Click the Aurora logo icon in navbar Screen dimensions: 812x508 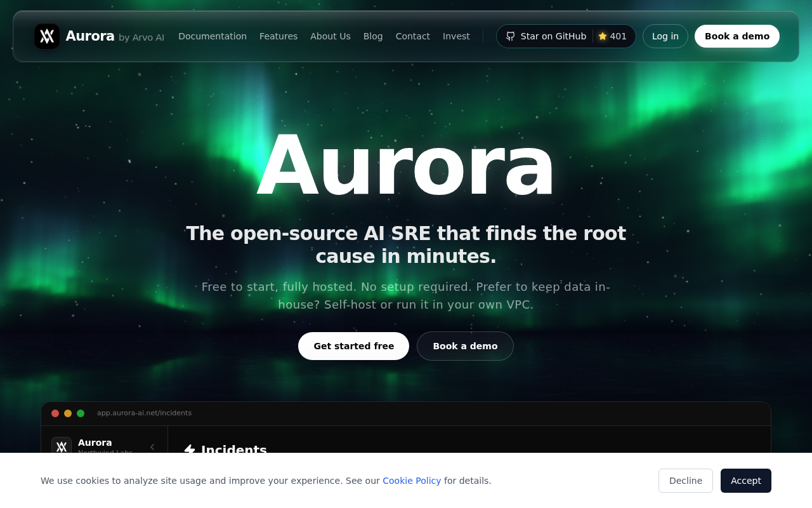point(47,36)
